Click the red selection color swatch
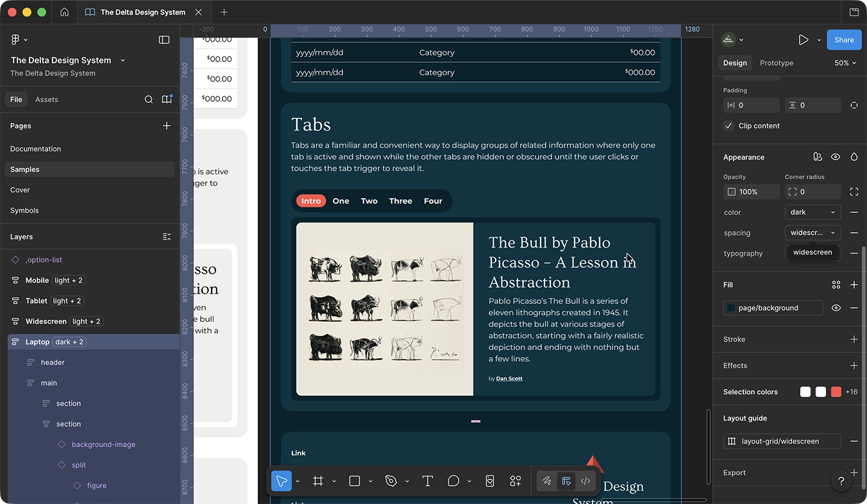 (836, 391)
